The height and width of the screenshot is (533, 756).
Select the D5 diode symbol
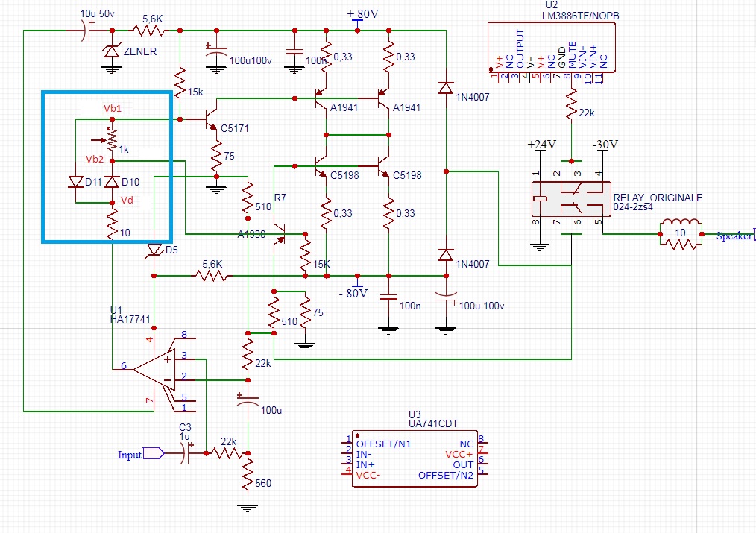(x=153, y=250)
